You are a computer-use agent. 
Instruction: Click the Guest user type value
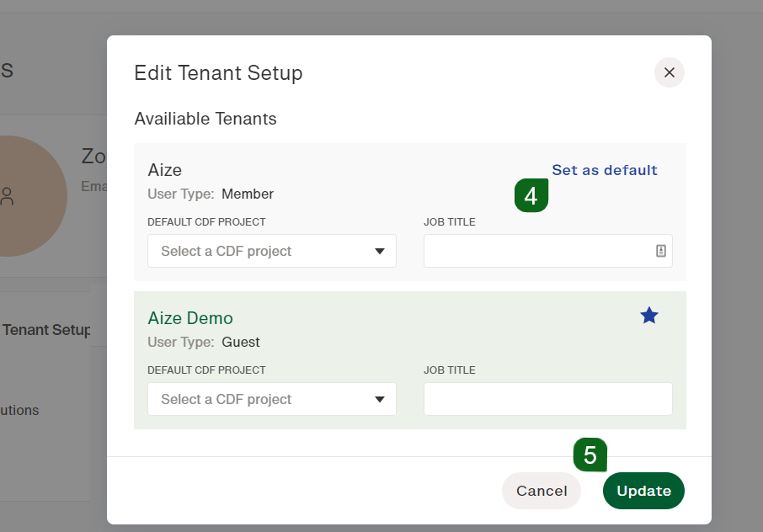(241, 343)
